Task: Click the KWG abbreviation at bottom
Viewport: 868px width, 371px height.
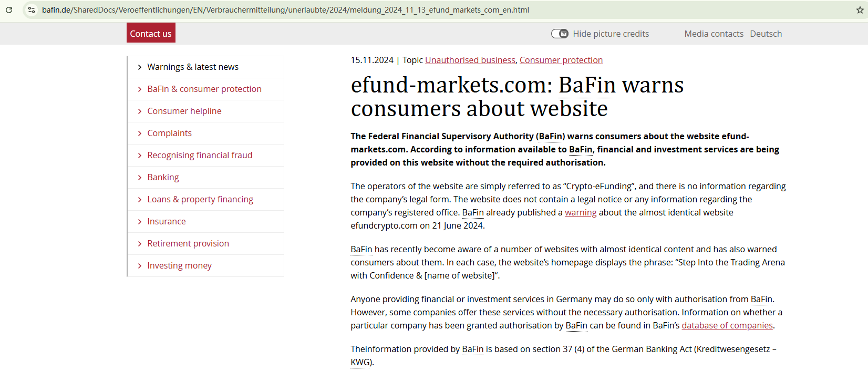Action: point(360,362)
